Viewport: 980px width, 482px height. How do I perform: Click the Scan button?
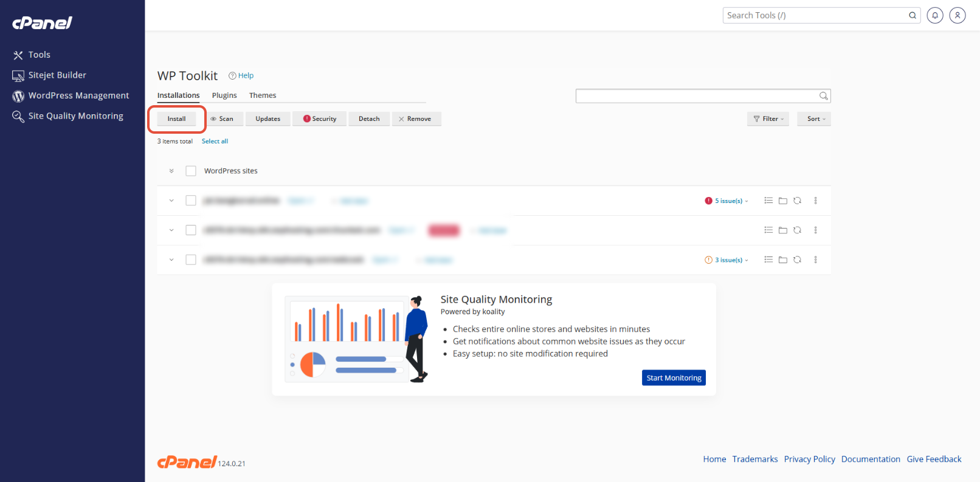click(x=222, y=119)
